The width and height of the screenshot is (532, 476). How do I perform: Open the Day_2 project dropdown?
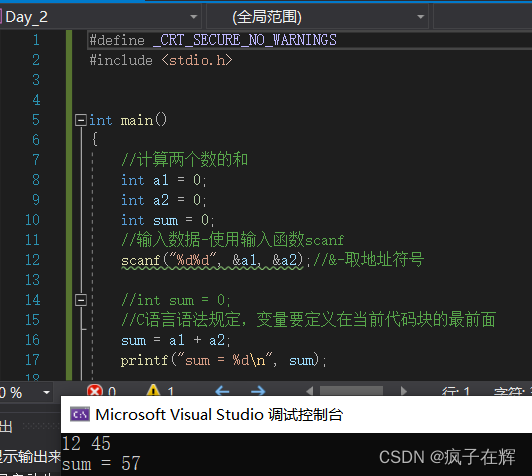(194, 17)
